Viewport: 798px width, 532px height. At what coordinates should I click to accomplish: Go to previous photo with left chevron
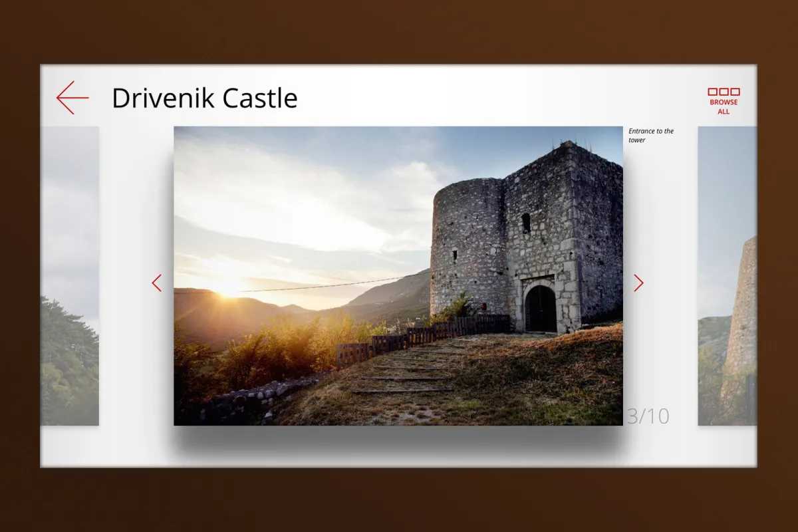pos(157,283)
